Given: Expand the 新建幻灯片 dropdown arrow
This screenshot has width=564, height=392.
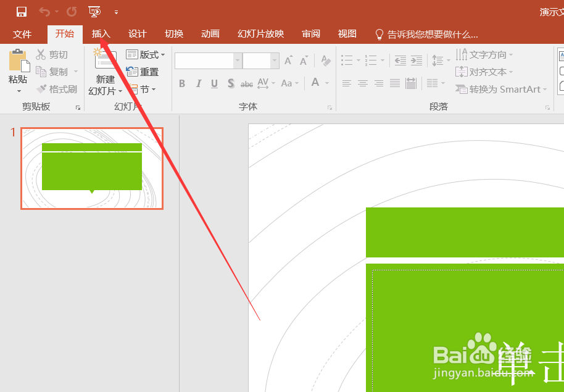Looking at the screenshot, I should (120, 91).
